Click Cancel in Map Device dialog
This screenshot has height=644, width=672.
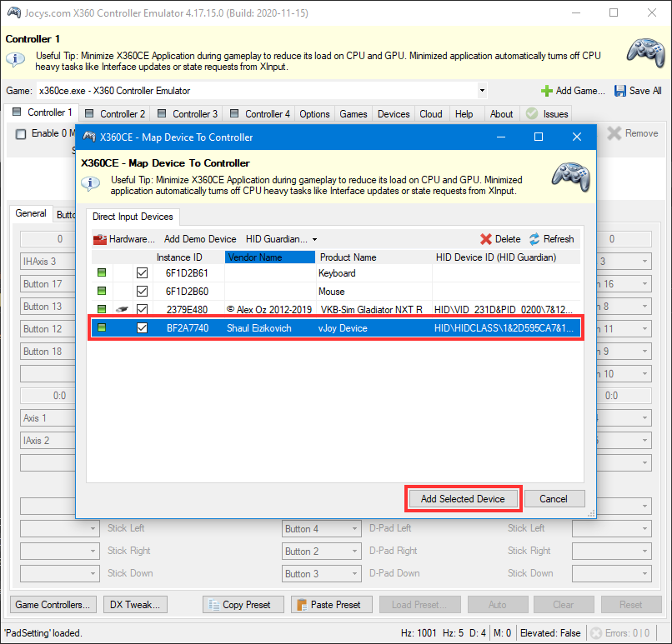pyautogui.click(x=554, y=499)
